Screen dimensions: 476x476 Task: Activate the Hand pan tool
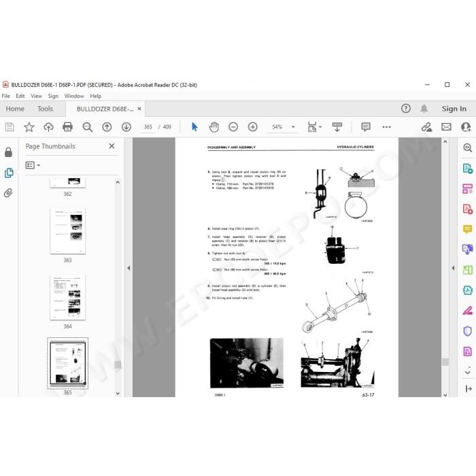[x=214, y=127]
